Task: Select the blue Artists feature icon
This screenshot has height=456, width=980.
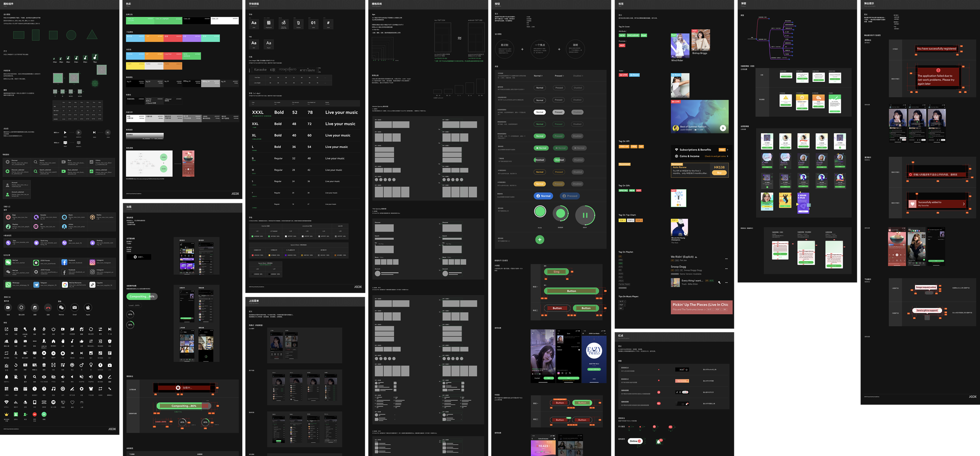Action: pos(64,226)
